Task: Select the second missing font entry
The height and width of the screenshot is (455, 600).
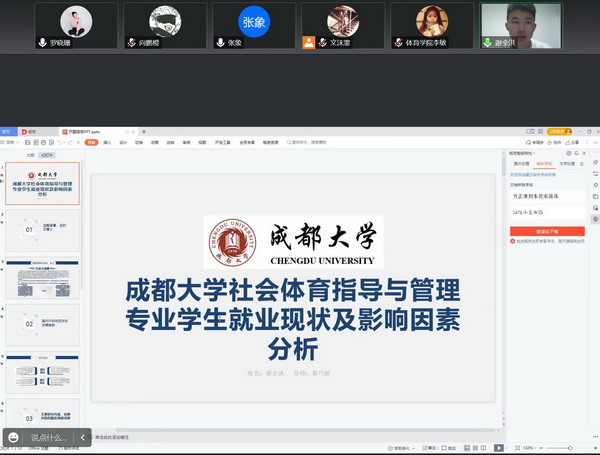Action: tap(548, 212)
